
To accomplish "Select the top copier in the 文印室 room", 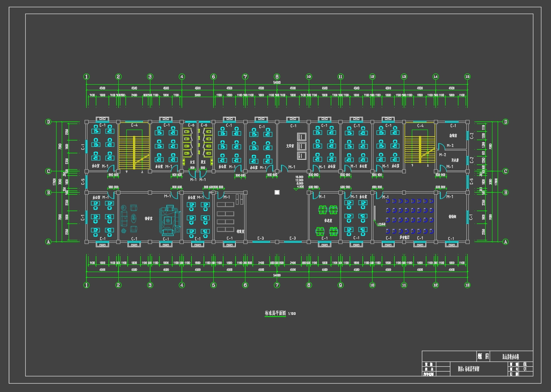I will click(x=302, y=137).
